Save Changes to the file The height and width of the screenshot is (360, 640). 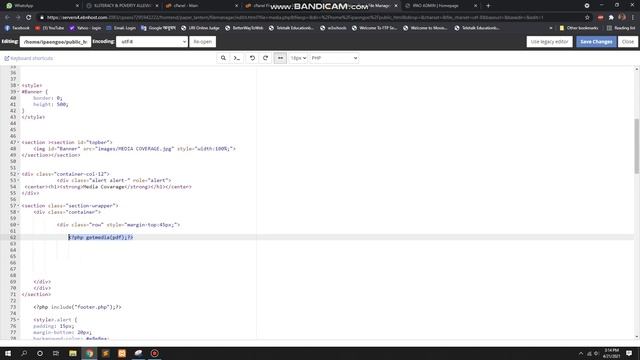[596, 42]
